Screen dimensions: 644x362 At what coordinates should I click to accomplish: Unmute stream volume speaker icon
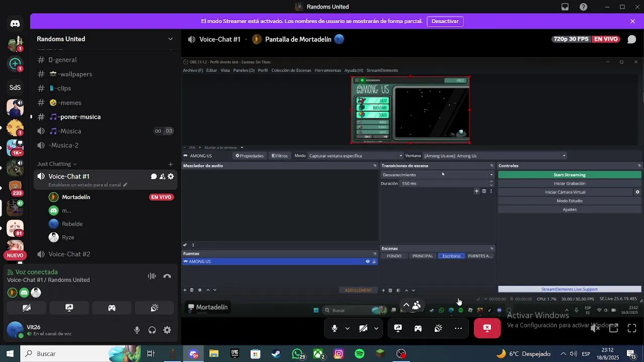point(595,328)
